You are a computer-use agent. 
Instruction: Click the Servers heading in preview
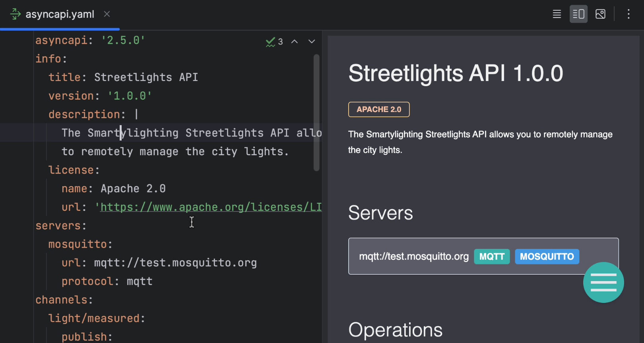click(380, 213)
